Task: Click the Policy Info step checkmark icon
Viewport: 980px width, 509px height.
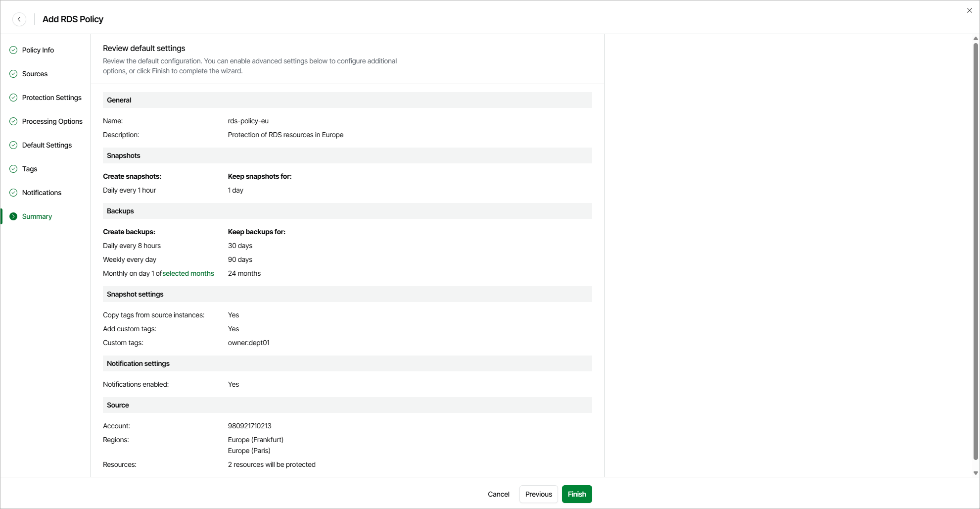Action: (13, 50)
